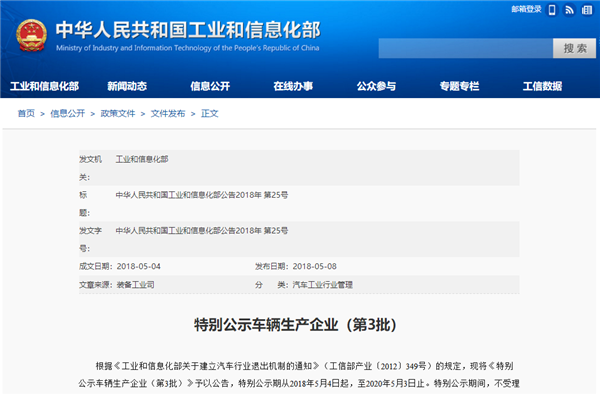Open the 工信数据 nav menu item

point(542,86)
